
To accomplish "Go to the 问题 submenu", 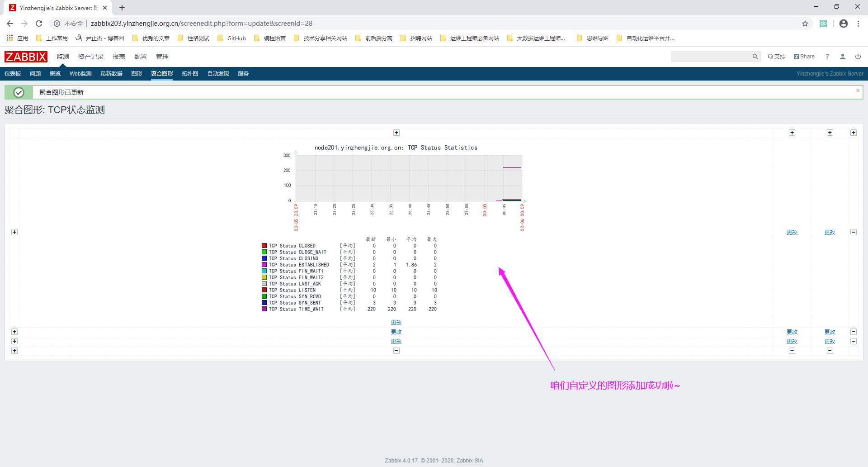I will coord(35,74).
